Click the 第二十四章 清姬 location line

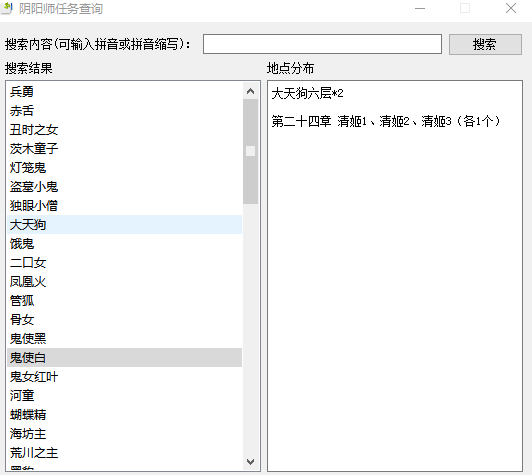point(386,121)
